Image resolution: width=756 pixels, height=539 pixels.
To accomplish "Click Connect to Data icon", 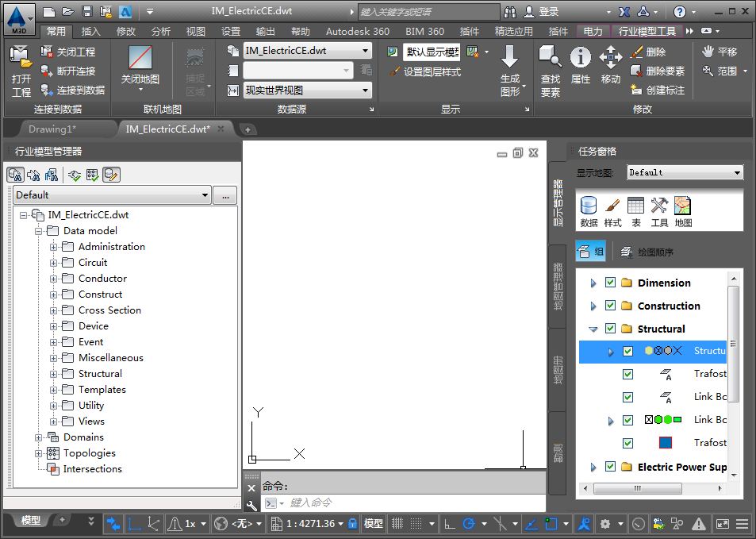I will [x=47, y=90].
